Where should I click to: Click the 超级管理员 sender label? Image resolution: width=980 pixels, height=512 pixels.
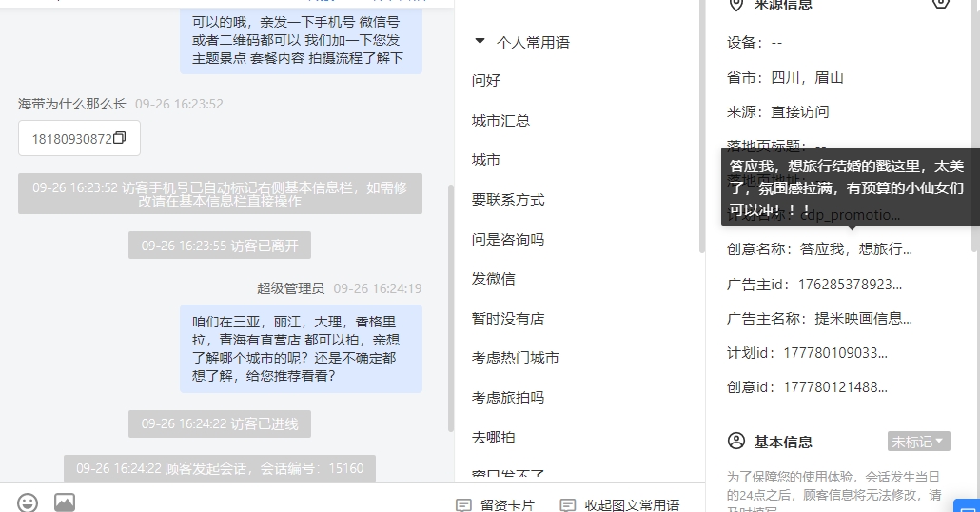click(x=290, y=288)
